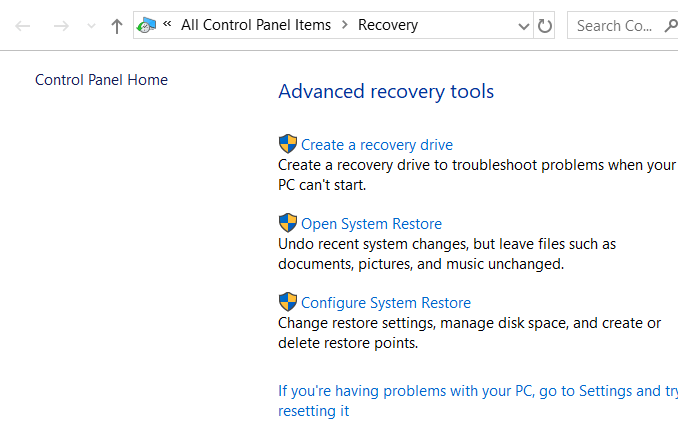Click the Back navigation arrow
The width and height of the screenshot is (678, 435).
pos(23,26)
